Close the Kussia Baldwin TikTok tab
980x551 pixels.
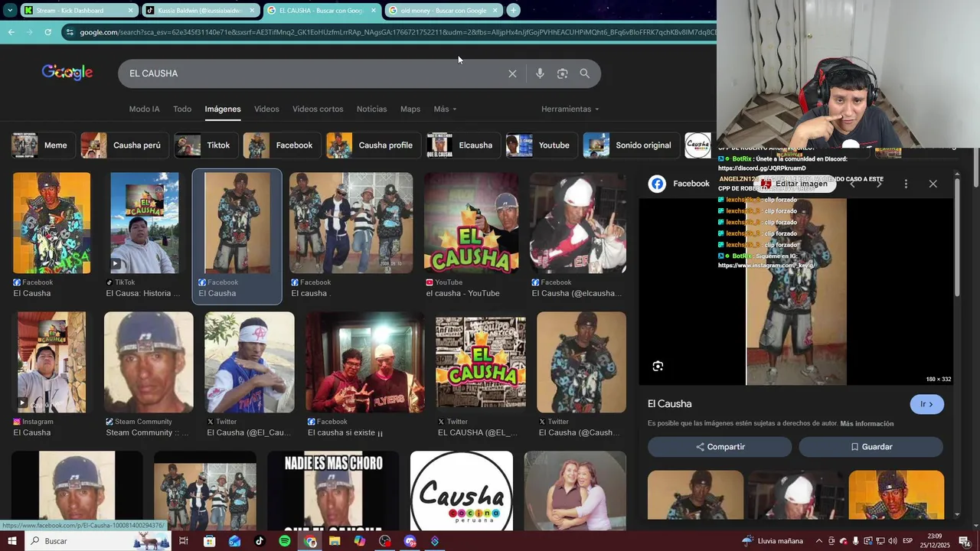tap(251, 11)
